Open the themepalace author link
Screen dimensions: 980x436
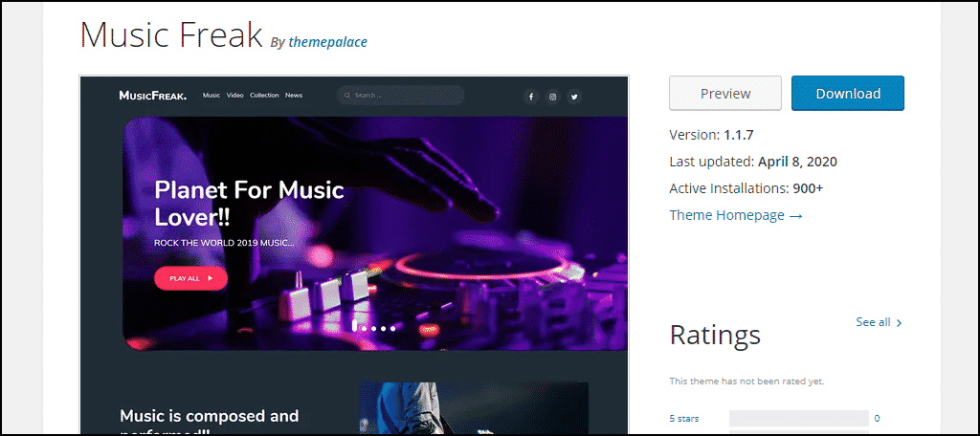pyautogui.click(x=327, y=42)
